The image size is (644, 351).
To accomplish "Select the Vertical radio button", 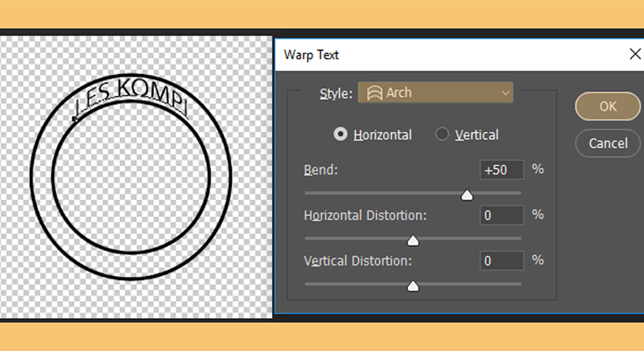I will click(x=442, y=134).
